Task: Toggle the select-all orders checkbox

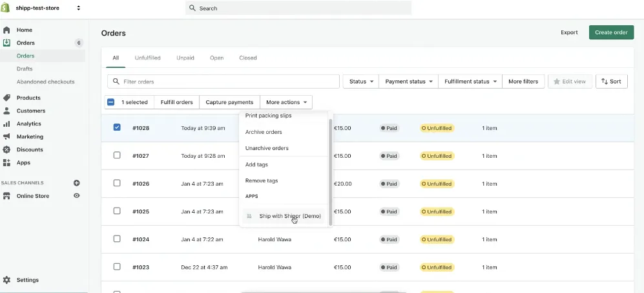Action: coord(111,102)
